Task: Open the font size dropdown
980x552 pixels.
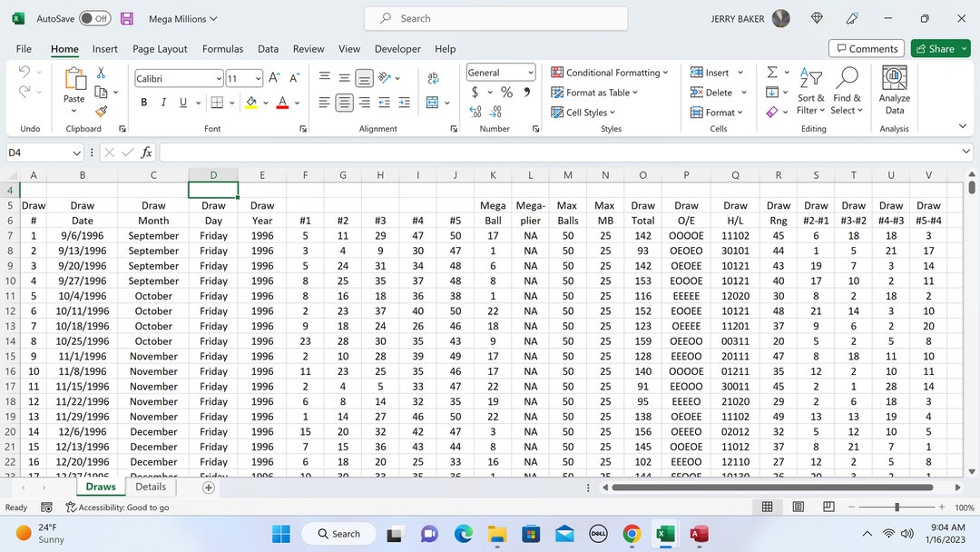Action: click(x=258, y=79)
